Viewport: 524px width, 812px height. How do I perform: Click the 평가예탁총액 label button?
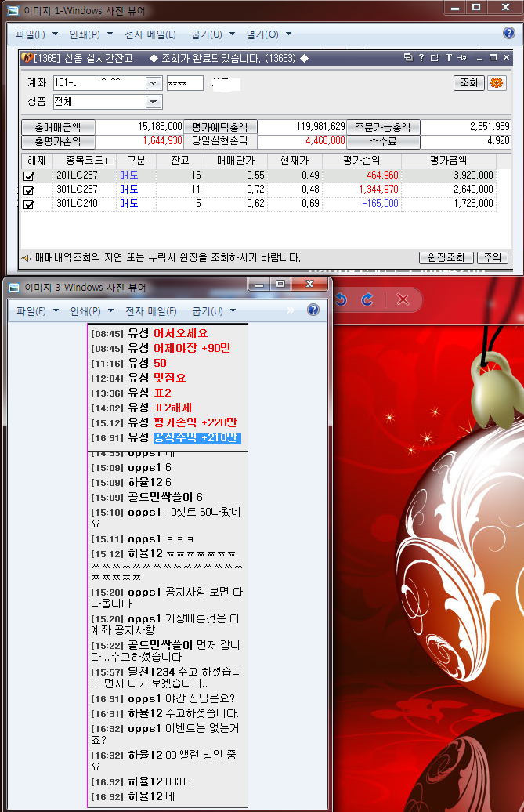coord(220,127)
